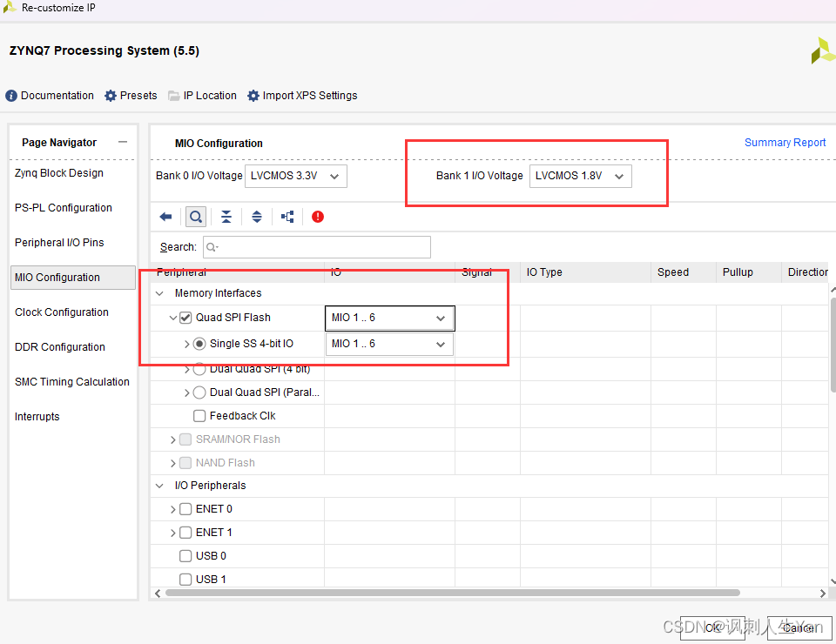Viewport: 836px width, 644px height.
Task: Select Single SS 4-bit IO radio button
Action: (199, 344)
